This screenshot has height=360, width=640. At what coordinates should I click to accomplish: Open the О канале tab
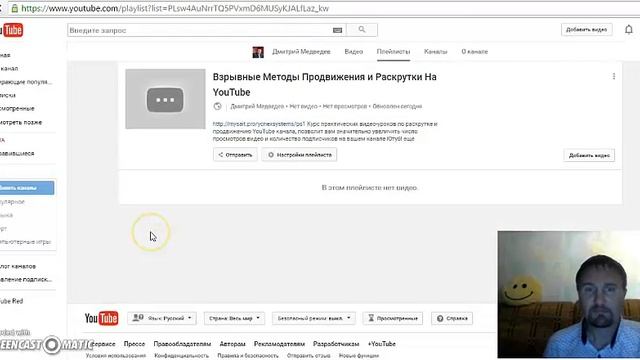(475, 52)
